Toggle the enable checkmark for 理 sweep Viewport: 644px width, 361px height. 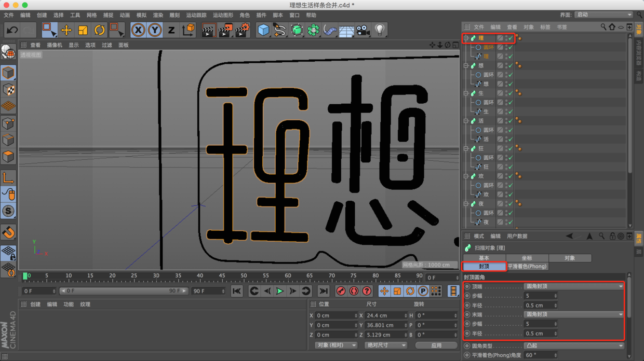511,38
